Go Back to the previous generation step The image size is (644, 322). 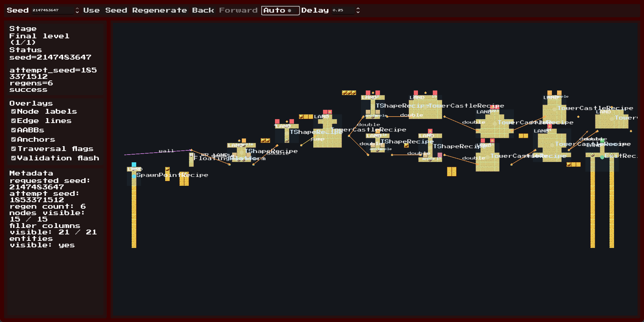(x=203, y=10)
